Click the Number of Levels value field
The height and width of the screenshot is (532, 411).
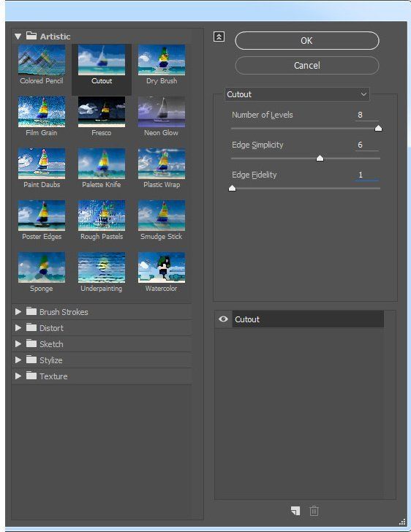[x=367, y=115]
